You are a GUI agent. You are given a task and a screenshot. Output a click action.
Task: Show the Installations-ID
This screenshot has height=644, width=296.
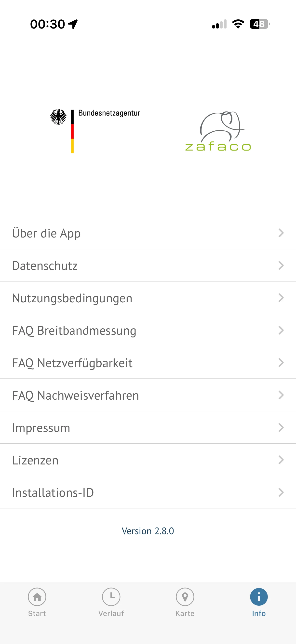[53, 492]
